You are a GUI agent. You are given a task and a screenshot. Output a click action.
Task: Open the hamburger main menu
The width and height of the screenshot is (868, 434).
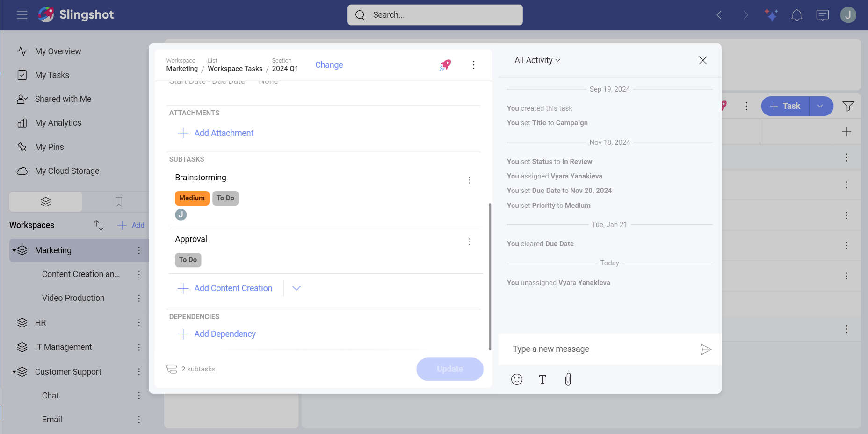[22, 15]
